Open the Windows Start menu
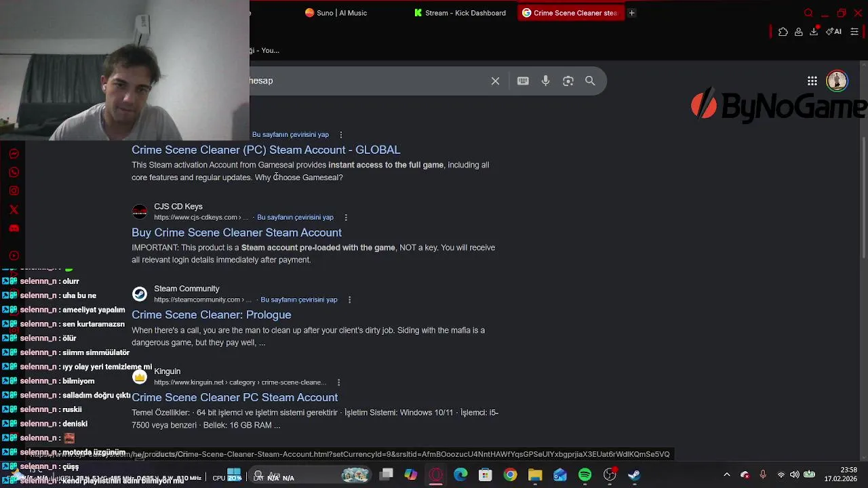The height and width of the screenshot is (488, 868). [234, 474]
